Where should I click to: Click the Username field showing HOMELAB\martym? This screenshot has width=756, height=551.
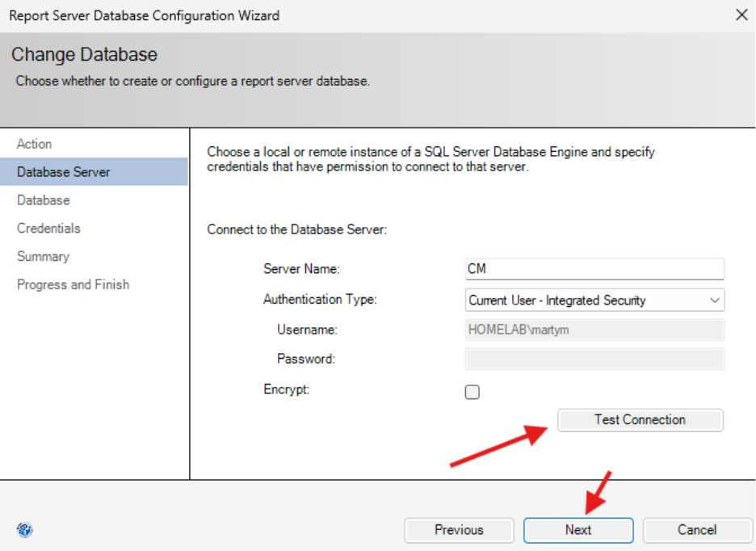click(594, 329)
